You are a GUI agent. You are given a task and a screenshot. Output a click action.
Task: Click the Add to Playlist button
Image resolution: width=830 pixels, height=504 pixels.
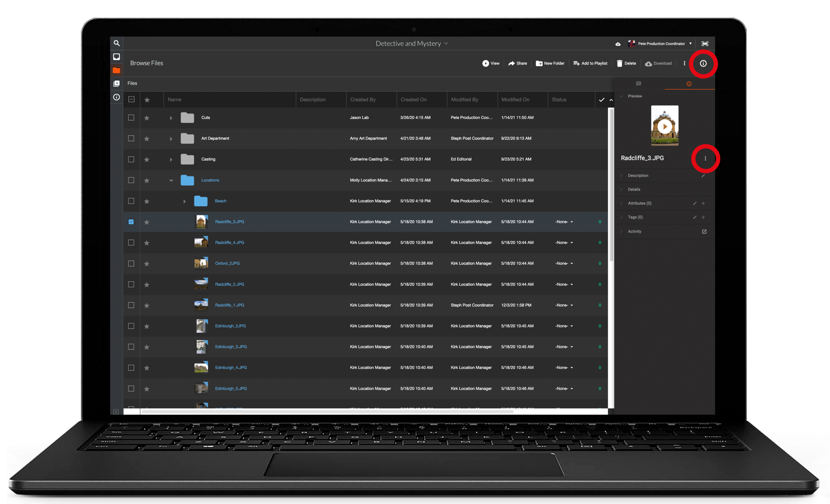tap(590, 63)
